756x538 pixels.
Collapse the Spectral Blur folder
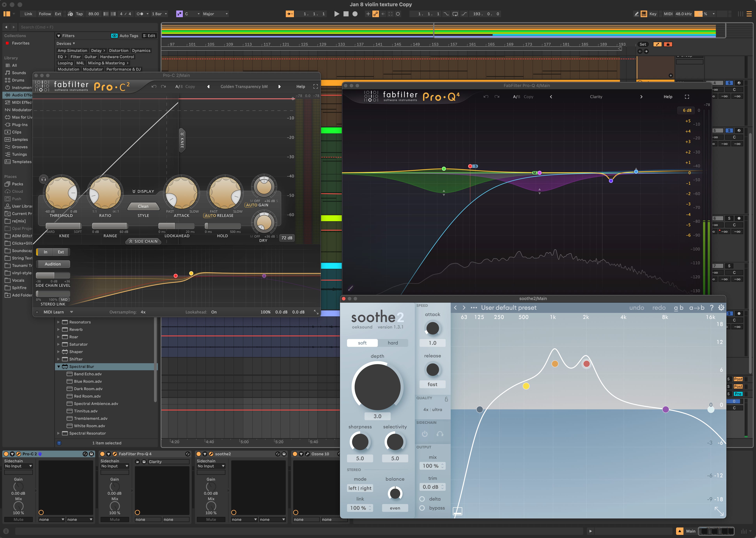pyautogui.click(x=59, y=367)
